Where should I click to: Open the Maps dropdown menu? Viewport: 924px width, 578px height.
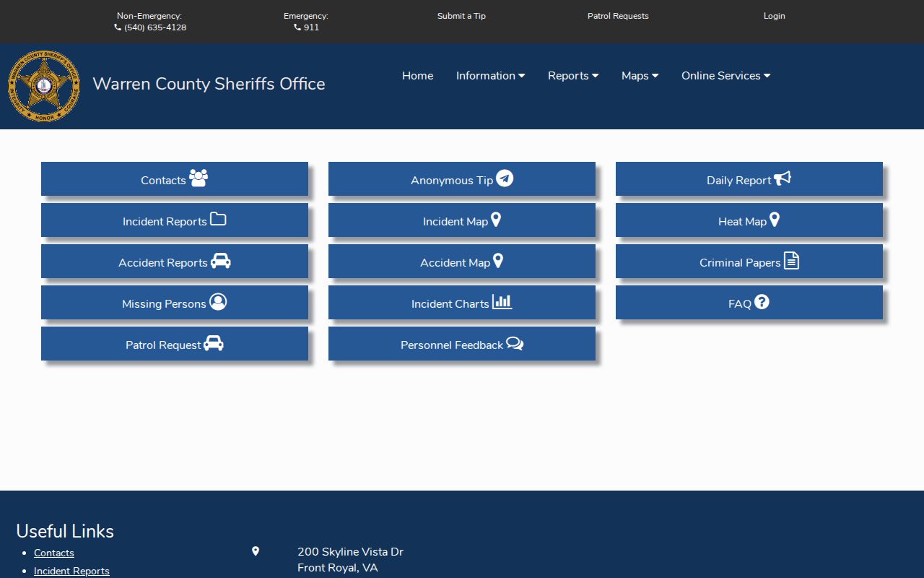[x=640, y=76]
